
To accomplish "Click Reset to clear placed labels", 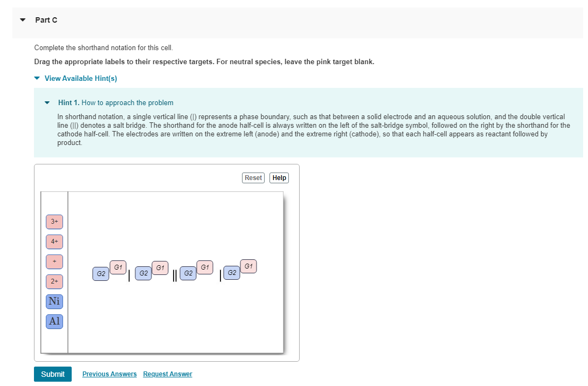I will (x=253, y=177).
